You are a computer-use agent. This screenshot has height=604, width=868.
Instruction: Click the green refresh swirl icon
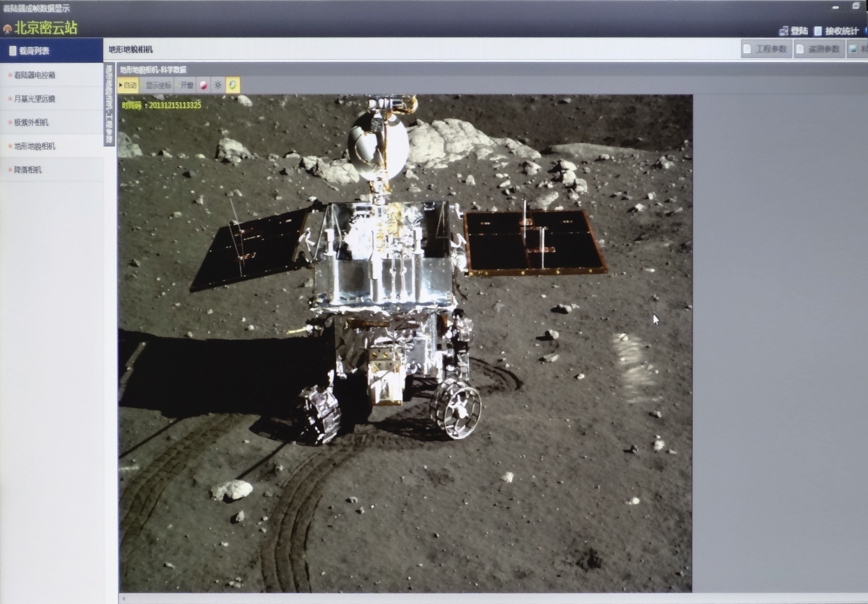[x=232, y=85]
